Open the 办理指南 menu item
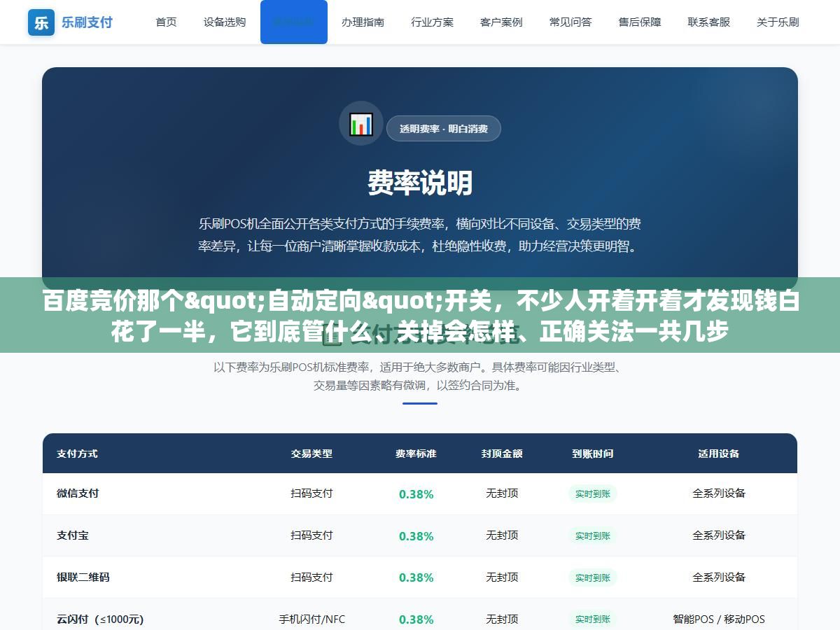 [363, 22]
